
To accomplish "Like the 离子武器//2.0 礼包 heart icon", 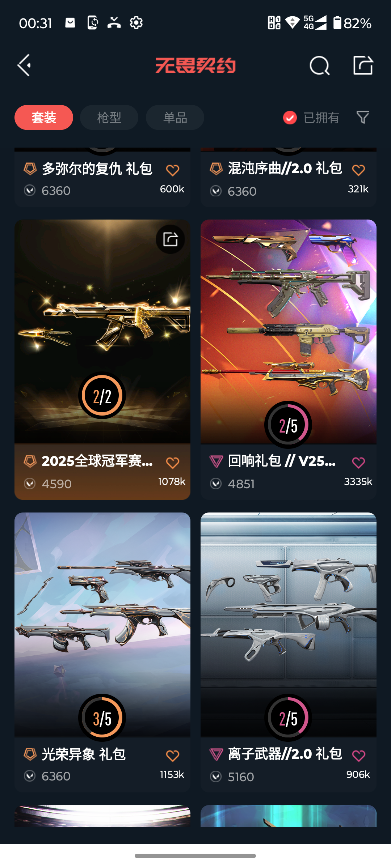I will coord(358,756).
